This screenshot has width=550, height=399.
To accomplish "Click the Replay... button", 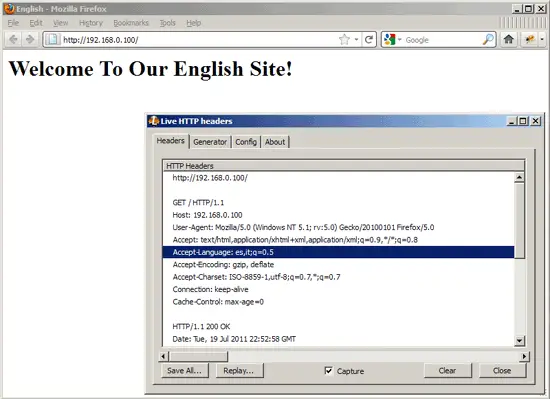I will [x=239, y=371].
